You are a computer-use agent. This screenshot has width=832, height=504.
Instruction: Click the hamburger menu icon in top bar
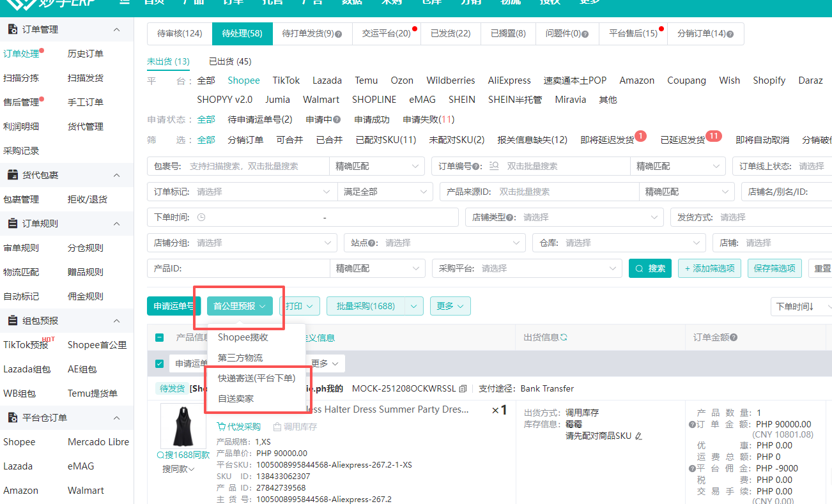pos(125,3)
